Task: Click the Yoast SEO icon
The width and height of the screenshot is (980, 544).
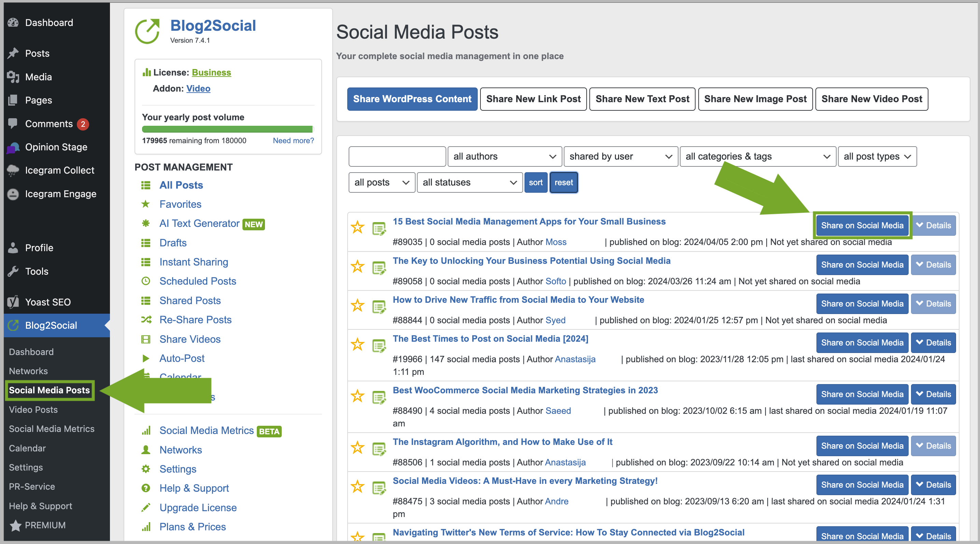Action: coord(13,302)
